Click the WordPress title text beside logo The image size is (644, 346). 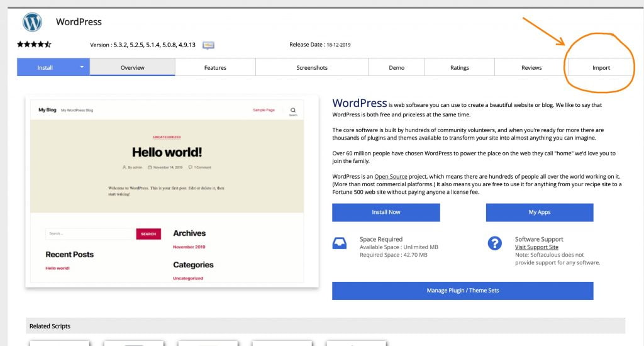pos(79,22)
